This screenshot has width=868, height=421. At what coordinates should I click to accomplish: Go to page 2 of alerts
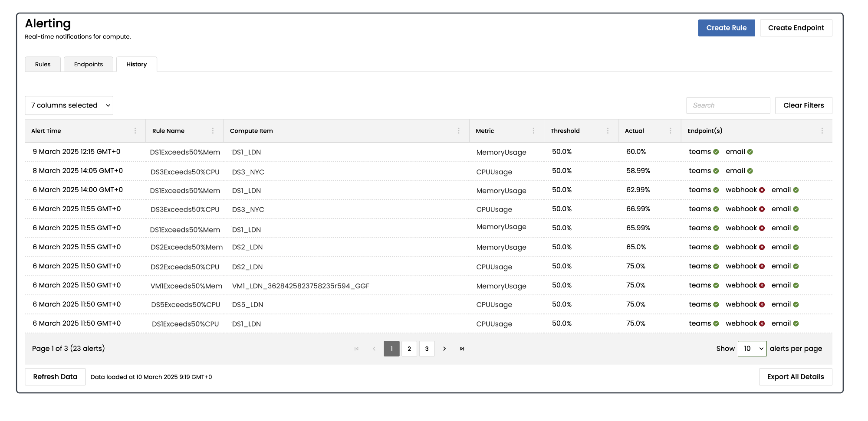pyautogui.click(x=409, y=349)
